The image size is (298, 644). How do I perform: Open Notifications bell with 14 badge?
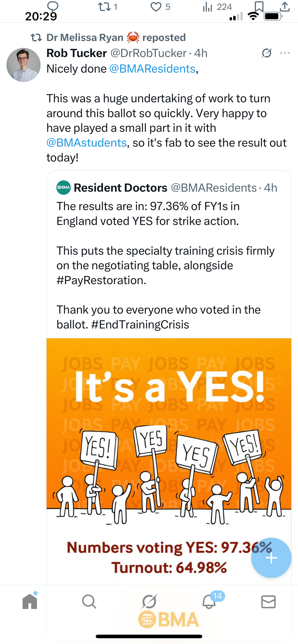point(209,602)
